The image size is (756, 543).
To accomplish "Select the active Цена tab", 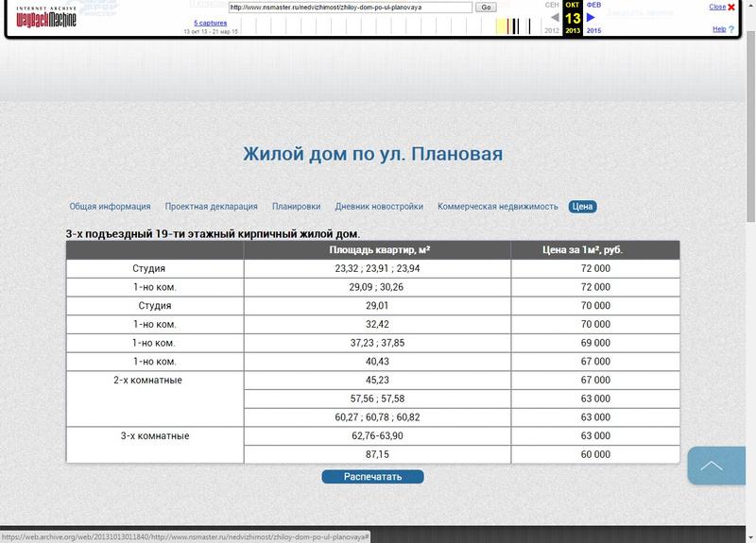I will [582, 207].
